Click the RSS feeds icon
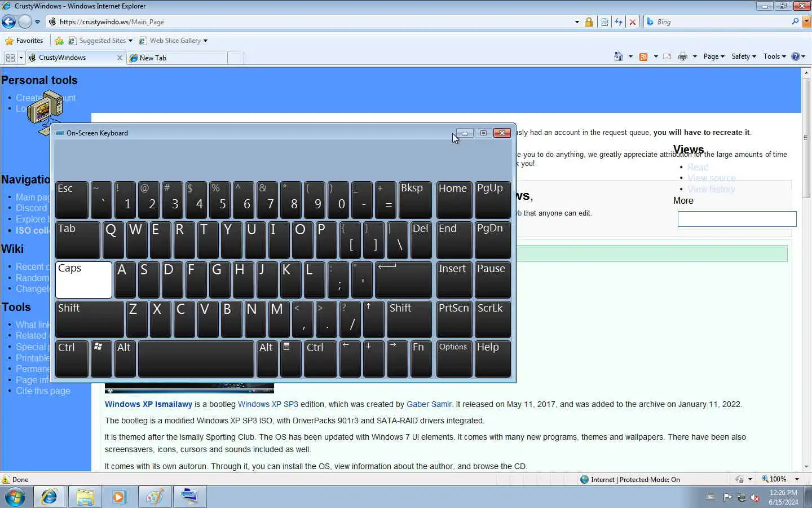The width and height of the screenshot is (812, 508). click(643, 56)
